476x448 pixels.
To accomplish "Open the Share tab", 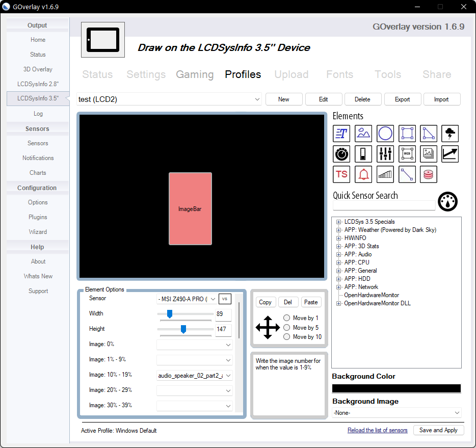I will (437, 74).
